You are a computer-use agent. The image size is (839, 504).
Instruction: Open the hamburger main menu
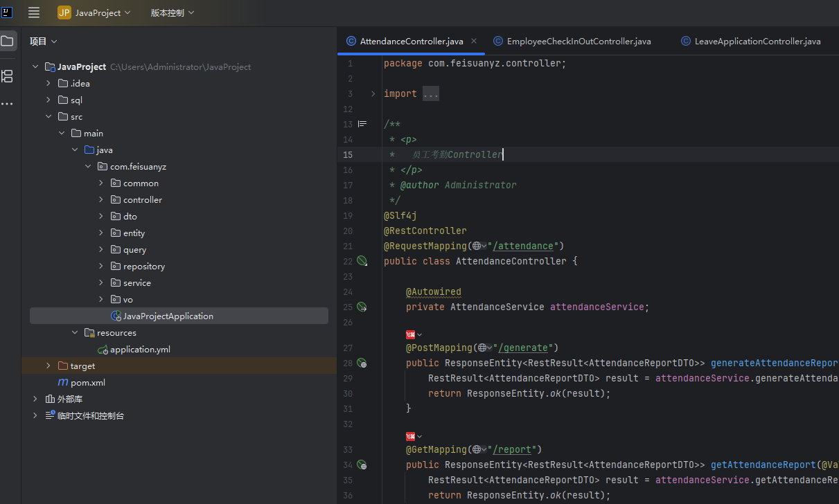point(34,12)
